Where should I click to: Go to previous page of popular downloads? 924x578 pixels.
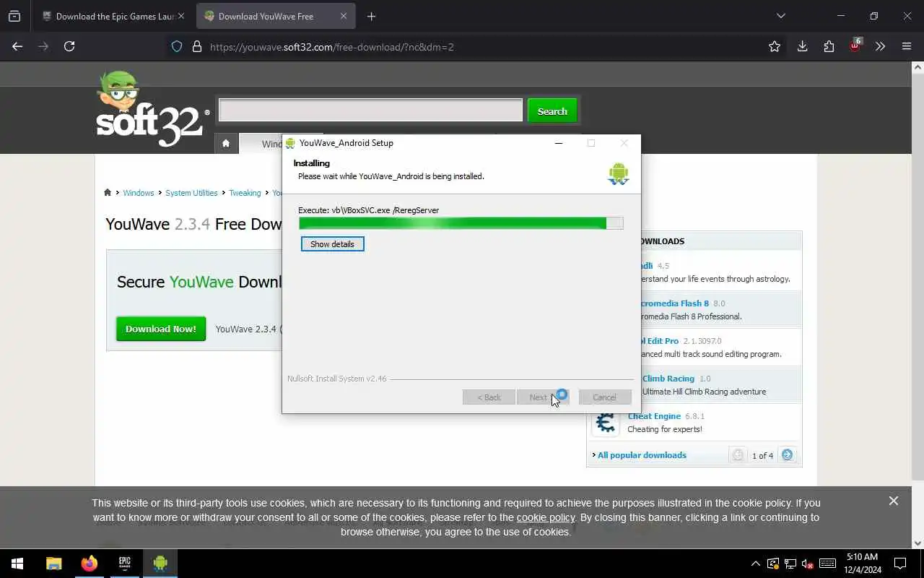[x=738, y=455]
